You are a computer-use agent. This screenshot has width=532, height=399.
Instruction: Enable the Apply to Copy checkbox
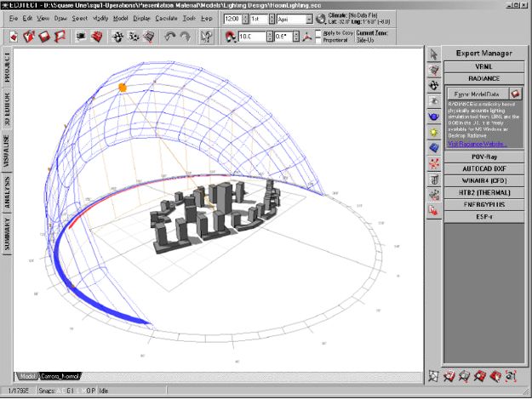pos(317,33)
